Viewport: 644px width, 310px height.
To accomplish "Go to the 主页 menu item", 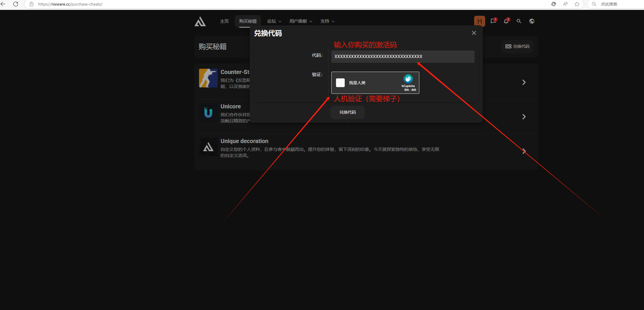I will click(224, 21).
